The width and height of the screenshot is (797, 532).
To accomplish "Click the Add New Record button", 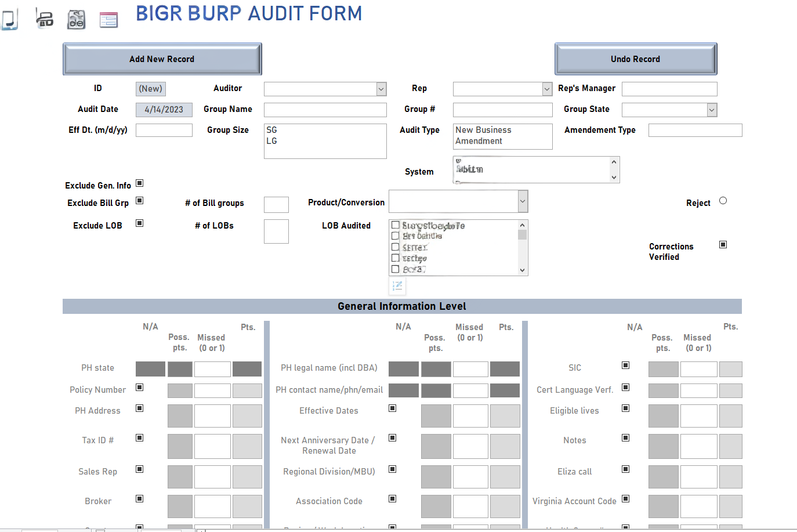I will [162, 59].
